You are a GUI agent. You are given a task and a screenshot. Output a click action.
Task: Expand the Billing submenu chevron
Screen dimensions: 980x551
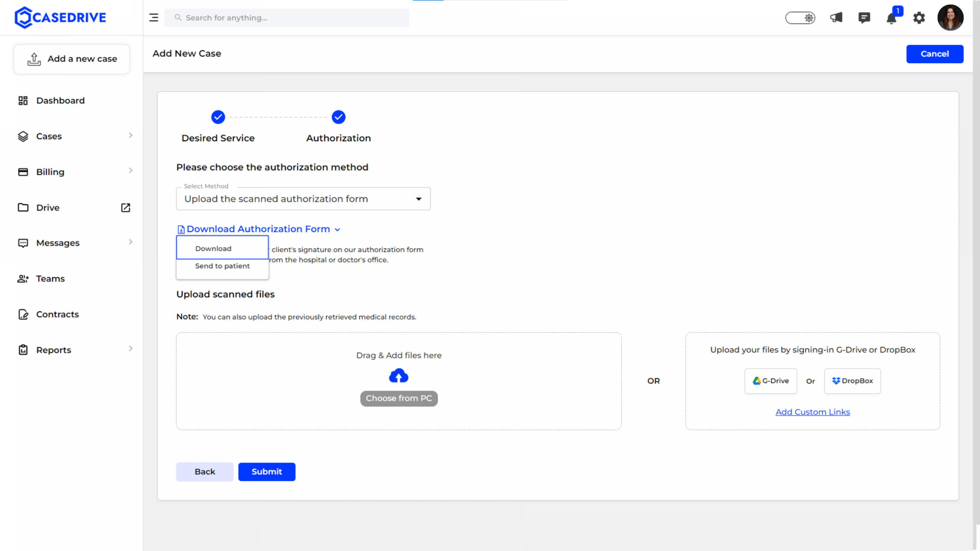pos(130,171)
